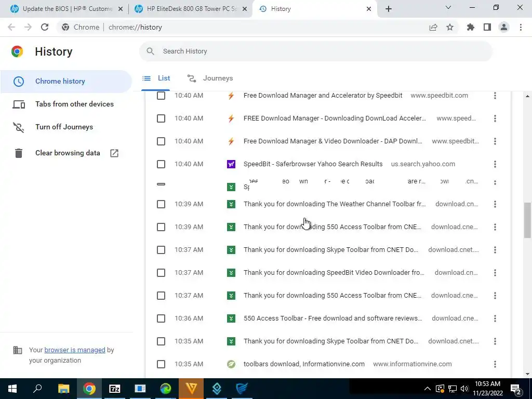Open the taskbar clock 10:53 AM
532x399 pixels.
(x=487, y=389)
